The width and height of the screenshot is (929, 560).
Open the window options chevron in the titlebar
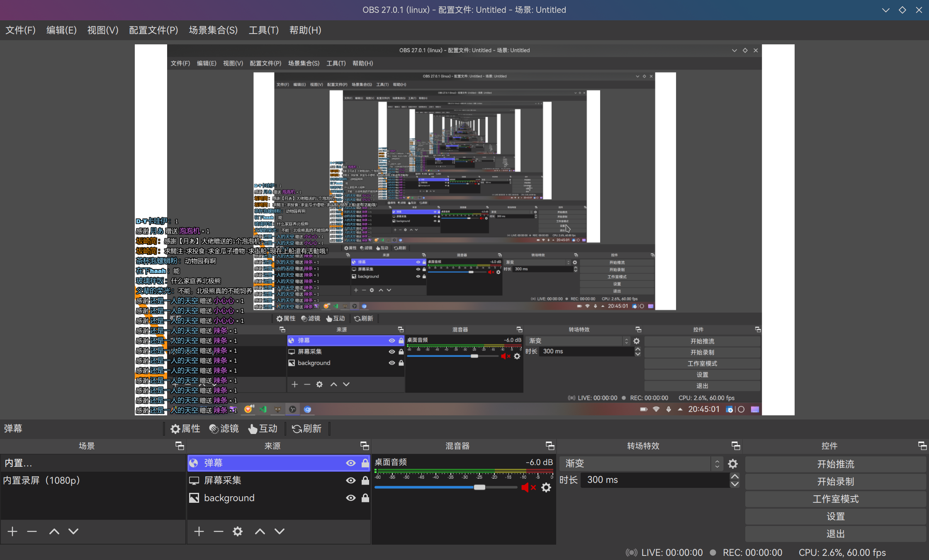(x=885, y=10)
